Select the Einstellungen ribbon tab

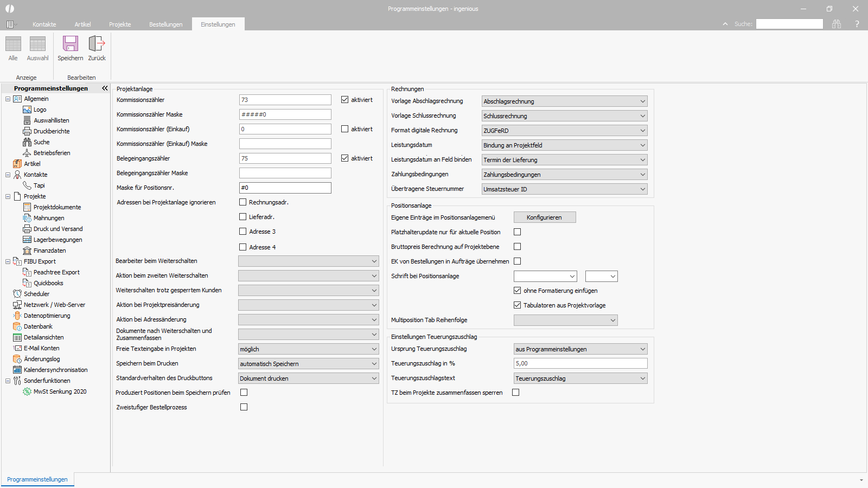pos(218,24)
